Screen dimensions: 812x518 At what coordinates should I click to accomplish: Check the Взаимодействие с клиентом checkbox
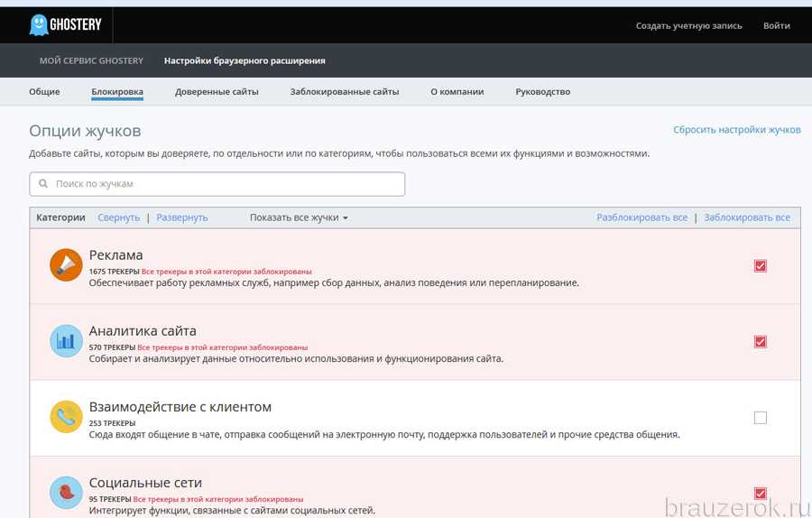pyautogui.click(x=761, y=418)
